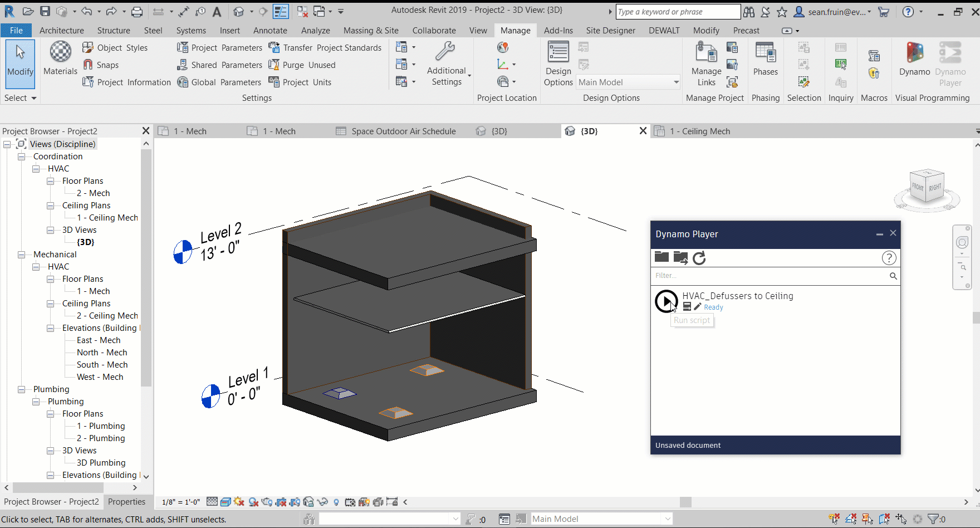Toggle Shadows off icon
980x528 pixels.
pos(253,502)
